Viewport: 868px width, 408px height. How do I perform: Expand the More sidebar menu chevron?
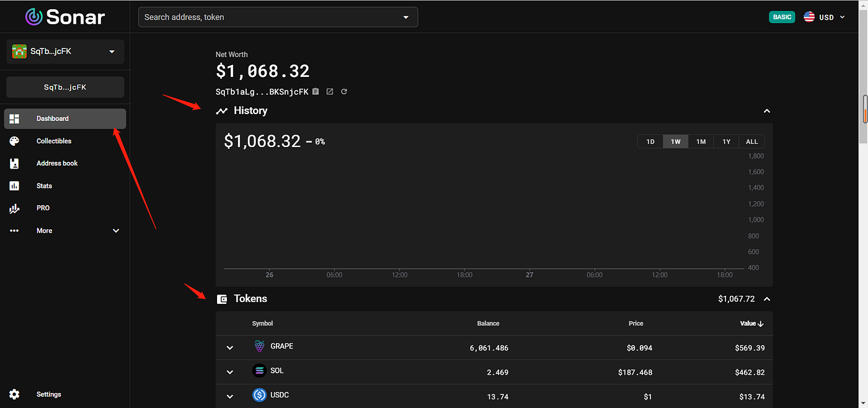(116, 231)
